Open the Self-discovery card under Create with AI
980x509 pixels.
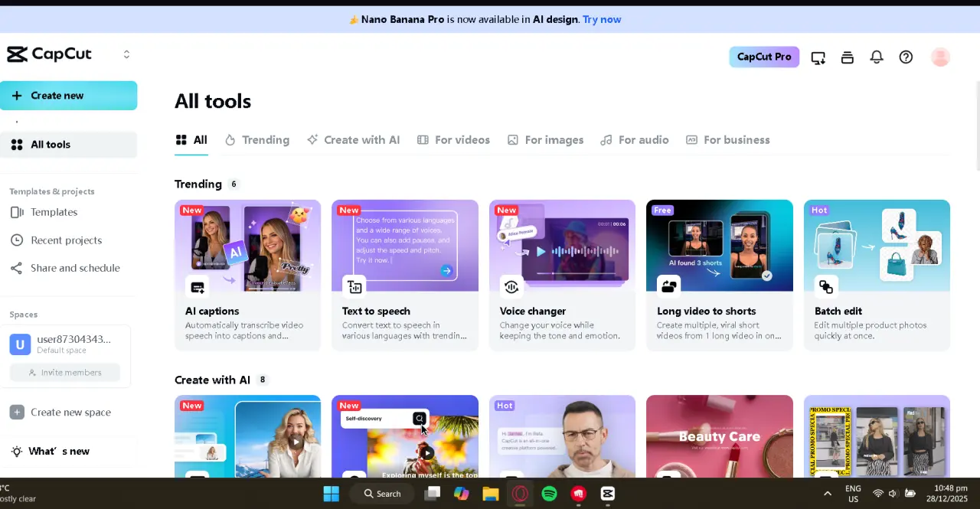pos(405,436)
